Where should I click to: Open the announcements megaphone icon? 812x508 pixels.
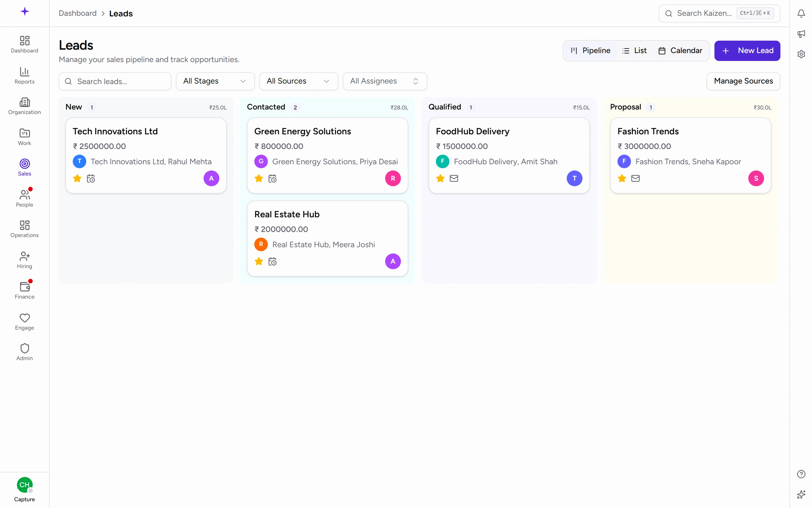(801, 34)
